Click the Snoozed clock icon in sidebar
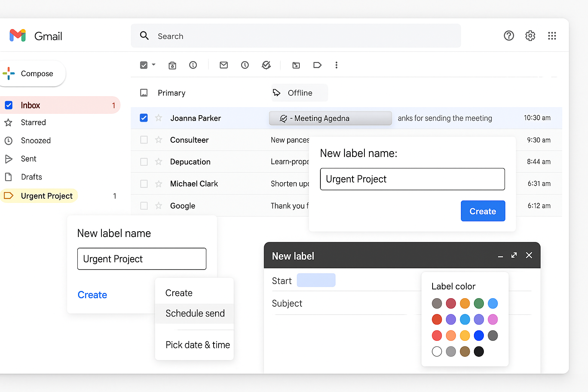 click(8, 140)
